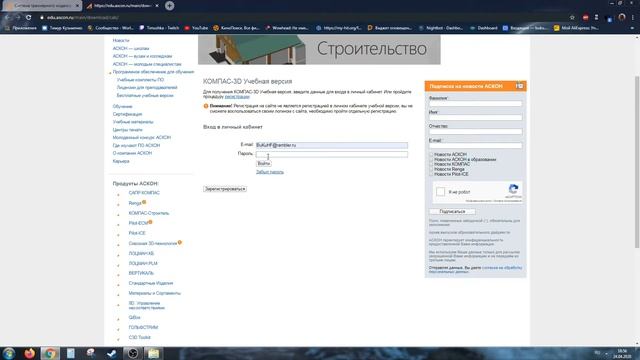This screenshot has width=640, height=360.
Task: Collapse 'Программное обеспечение для обучения' section arrow
Action: (110, 73)
